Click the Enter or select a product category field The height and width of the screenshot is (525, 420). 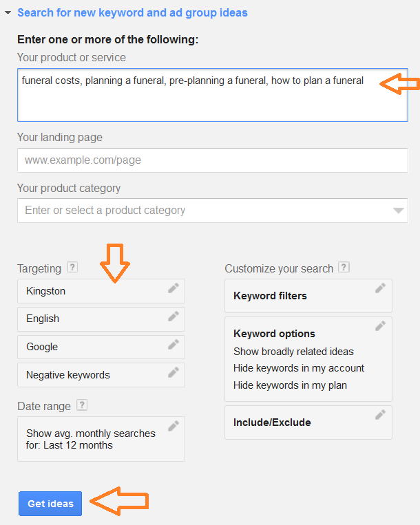(213, 211)
